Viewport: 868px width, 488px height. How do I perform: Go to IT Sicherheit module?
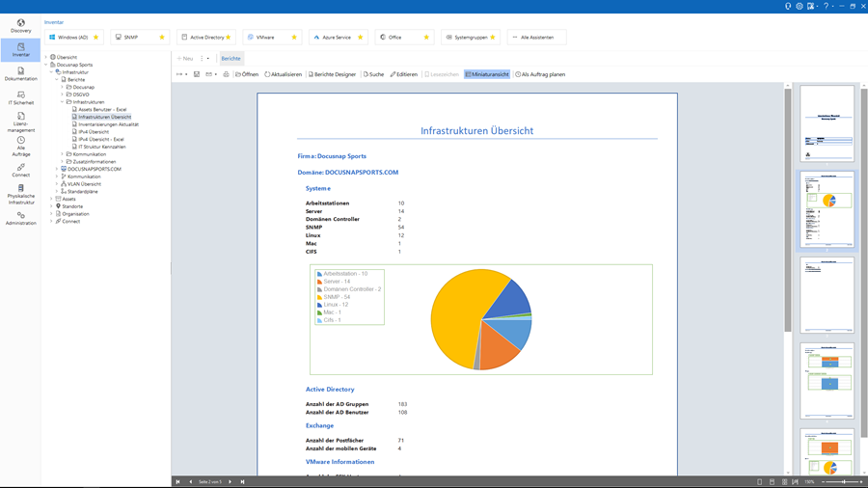tap(20, 98)
